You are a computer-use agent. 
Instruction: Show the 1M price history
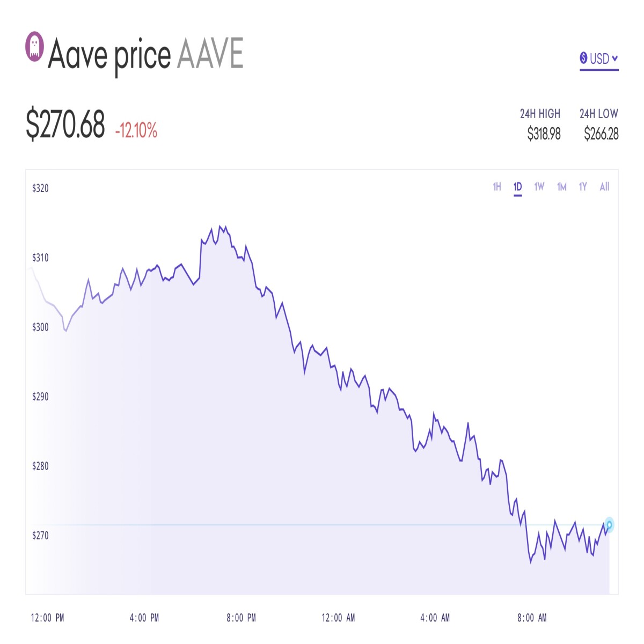[x=562, y=187]
